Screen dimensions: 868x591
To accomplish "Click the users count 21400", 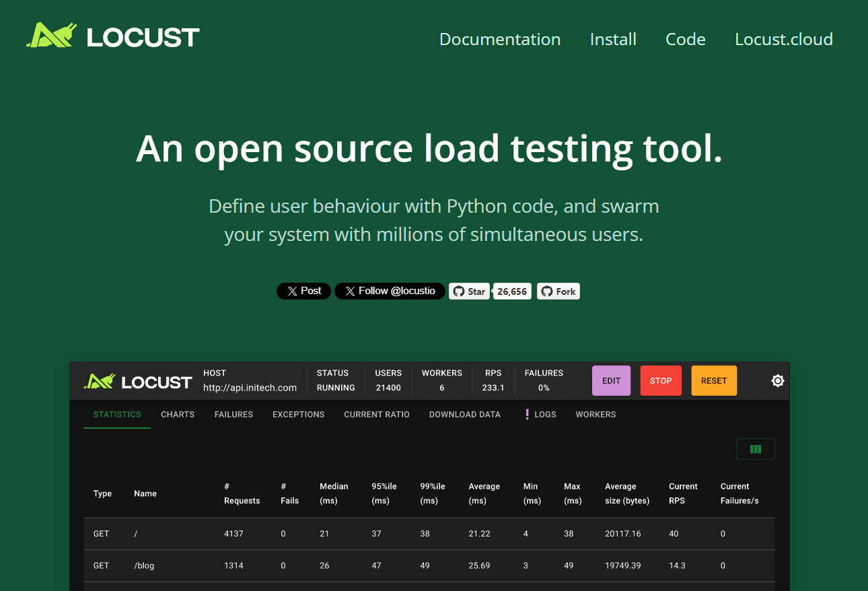I will [x=388, y=388].
